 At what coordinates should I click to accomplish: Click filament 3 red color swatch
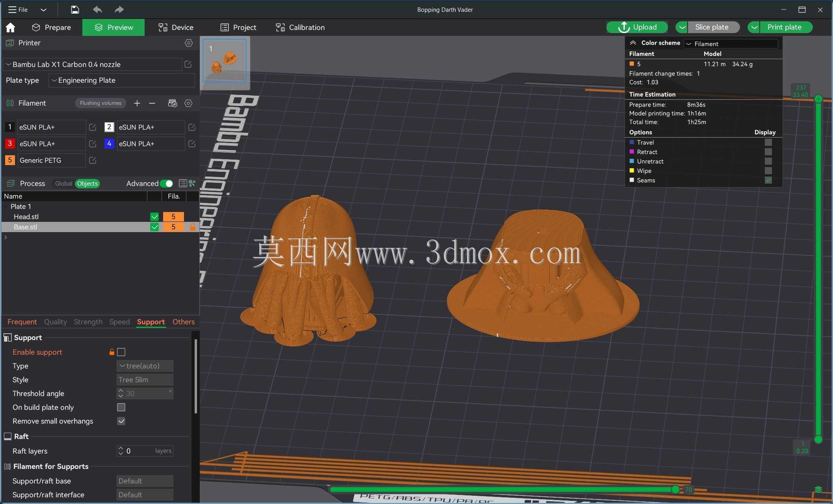click(x=10, y=144)
